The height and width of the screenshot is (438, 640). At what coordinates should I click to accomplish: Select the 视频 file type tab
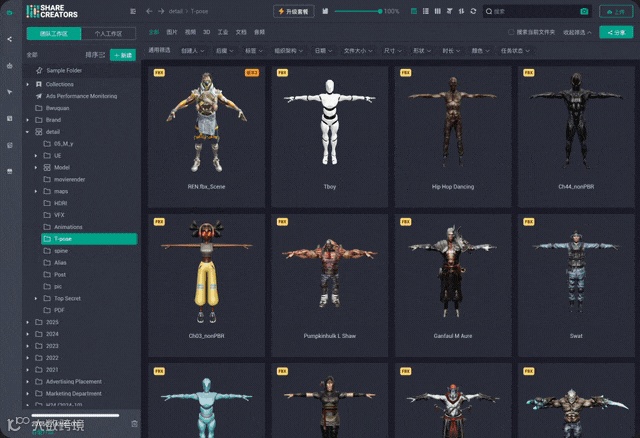pyautogui.click(x=190, y=32)
